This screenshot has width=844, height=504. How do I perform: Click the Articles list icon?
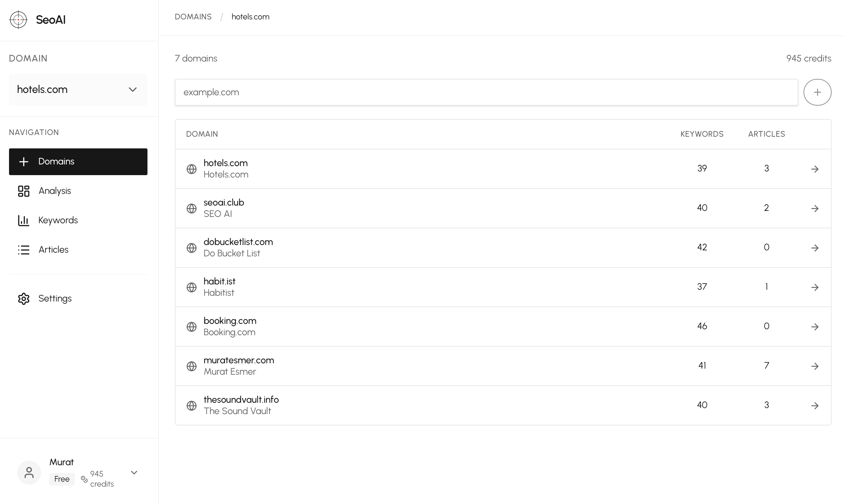pos(23,250)
